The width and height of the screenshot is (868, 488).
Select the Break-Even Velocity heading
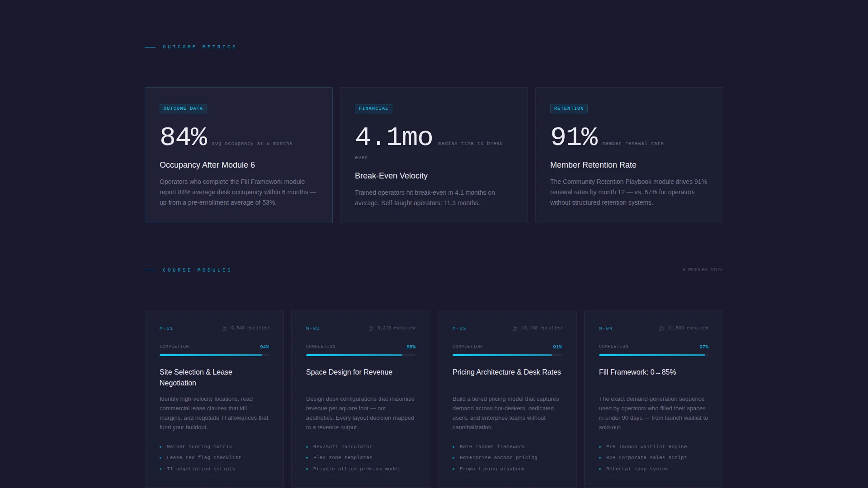[x=391, y=176]
